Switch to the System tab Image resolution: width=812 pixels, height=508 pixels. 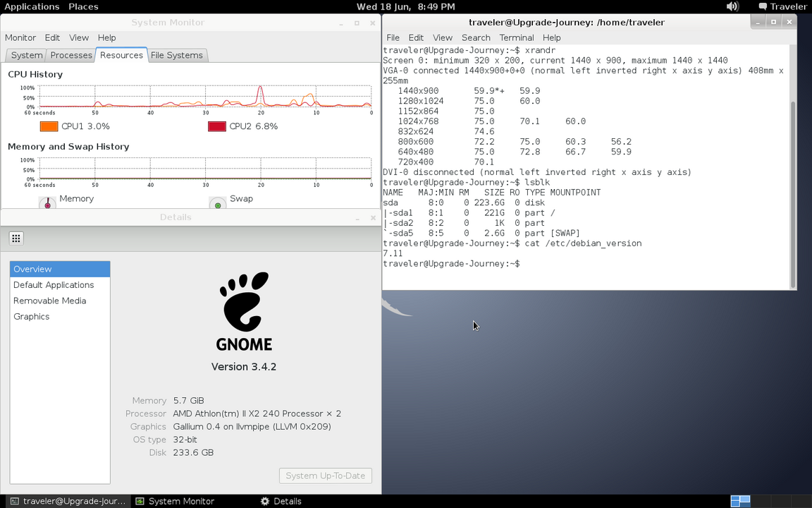coord(26,56)
